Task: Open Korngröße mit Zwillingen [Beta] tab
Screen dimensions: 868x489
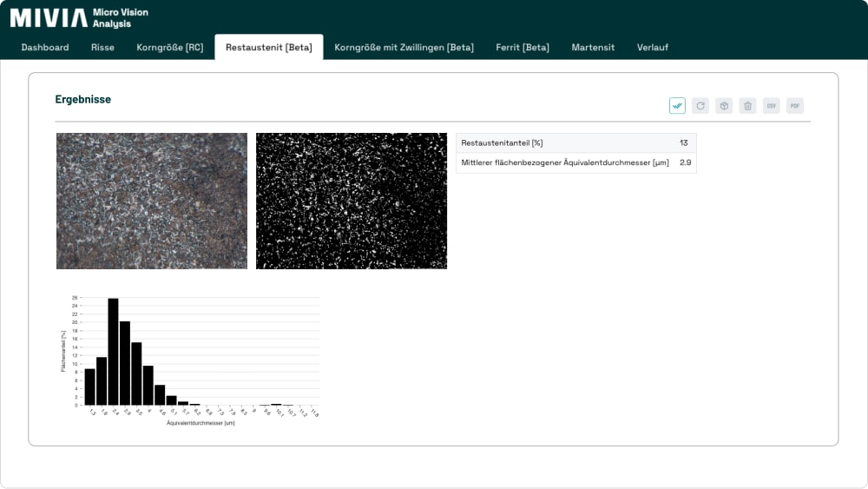Action: pyautogui.click(x=404, y=48)
